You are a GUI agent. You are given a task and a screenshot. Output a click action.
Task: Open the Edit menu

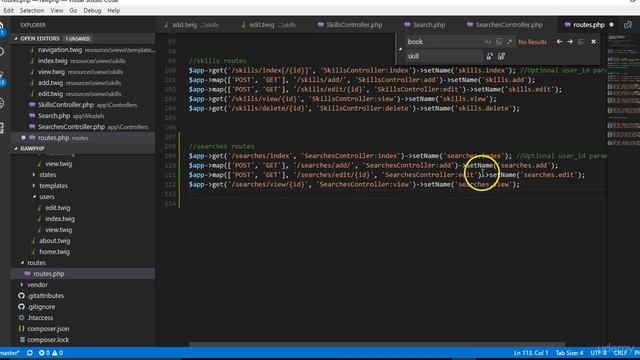[8, 11]
